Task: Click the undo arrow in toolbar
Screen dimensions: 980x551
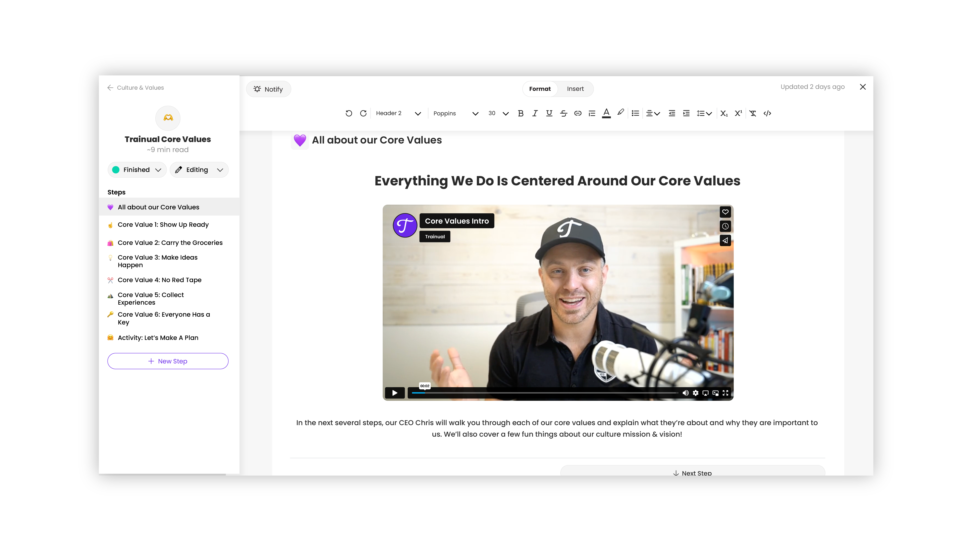Action: tap(348, 113)
